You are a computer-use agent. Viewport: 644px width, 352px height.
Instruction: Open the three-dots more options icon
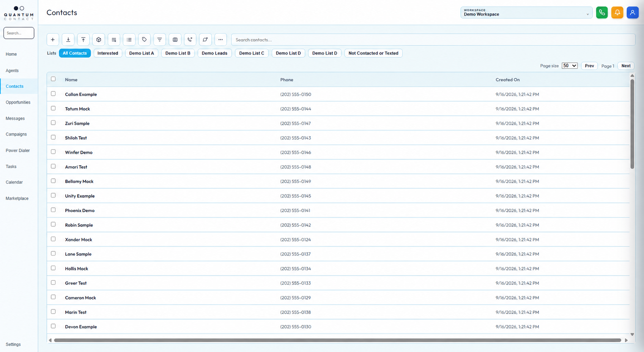pyautogui.click(x=220, y=39)
